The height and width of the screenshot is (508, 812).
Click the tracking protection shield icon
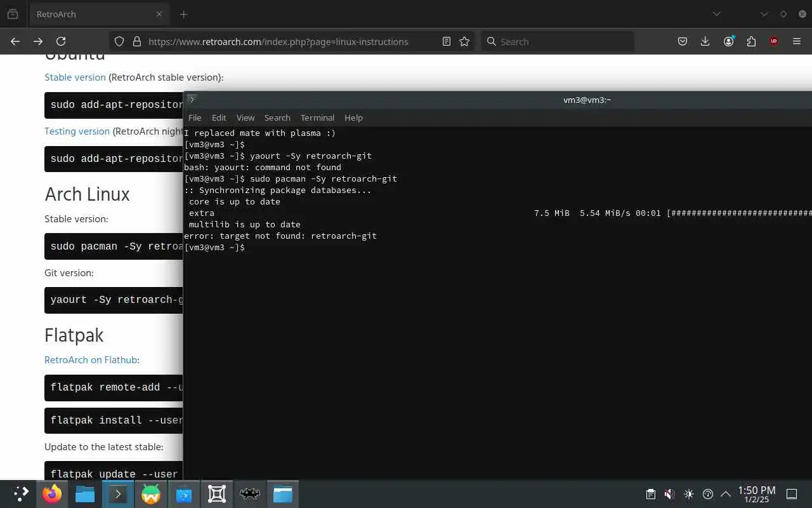119,41
